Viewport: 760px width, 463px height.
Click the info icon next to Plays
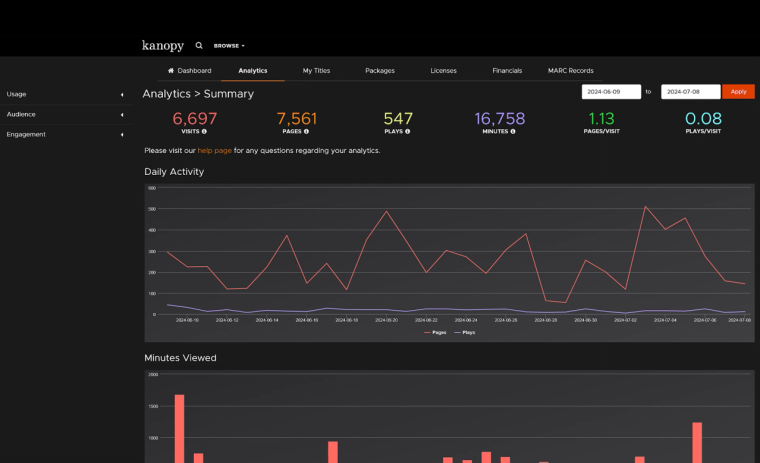point(408,131)
